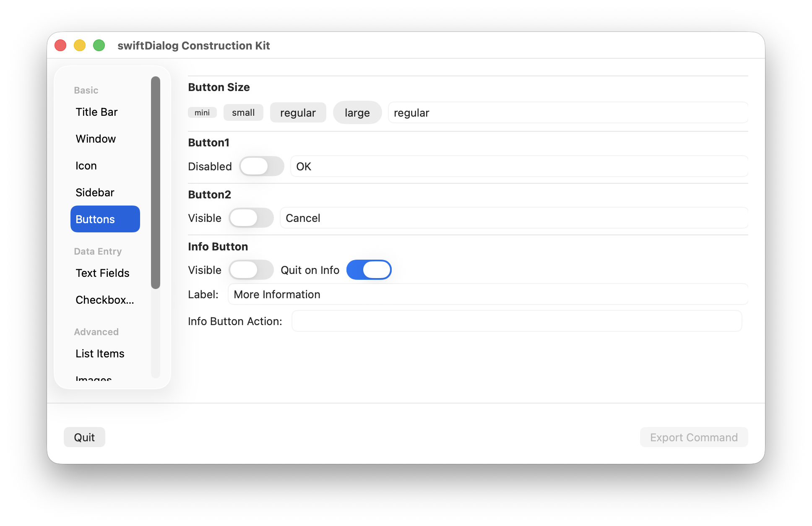Click the sidebar vertical scrollbar
The image size is (812, 526).
pos(156,182)
